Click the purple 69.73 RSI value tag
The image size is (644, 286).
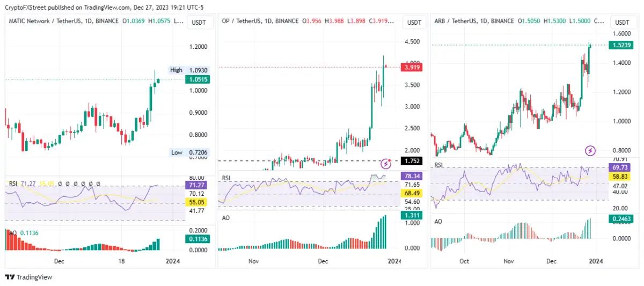pyautogui.click(x=621, y=168)
